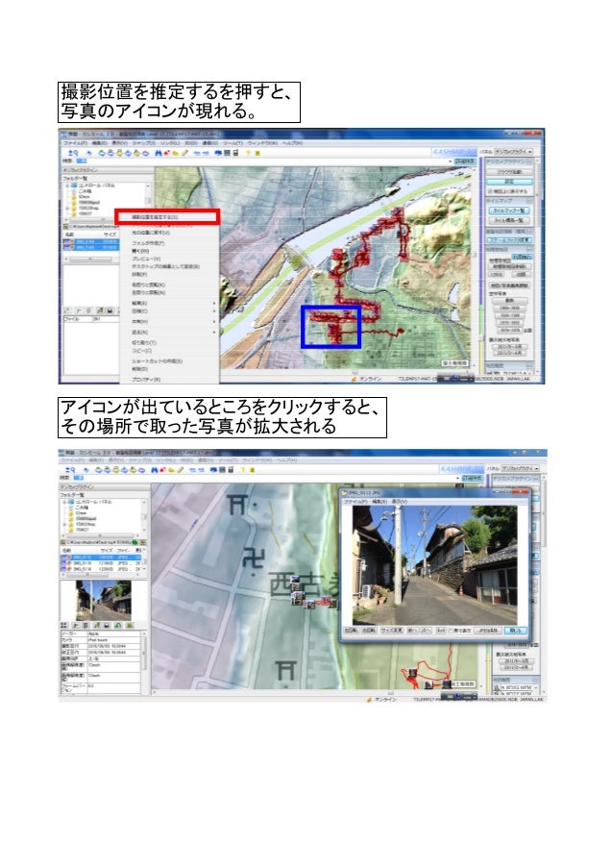
Task: Open 編集(E) menu of the IMG_0112 photo viewer
Action: pos(379,502)
